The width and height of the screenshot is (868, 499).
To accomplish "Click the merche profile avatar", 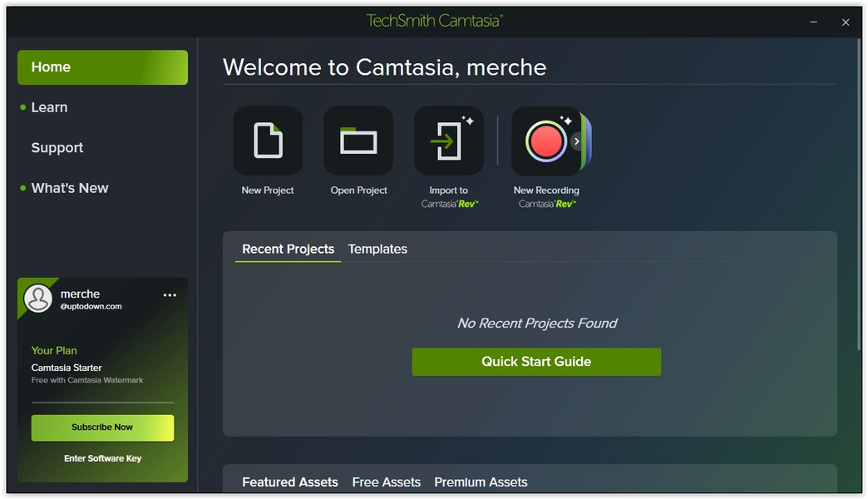I will point(38,299).
